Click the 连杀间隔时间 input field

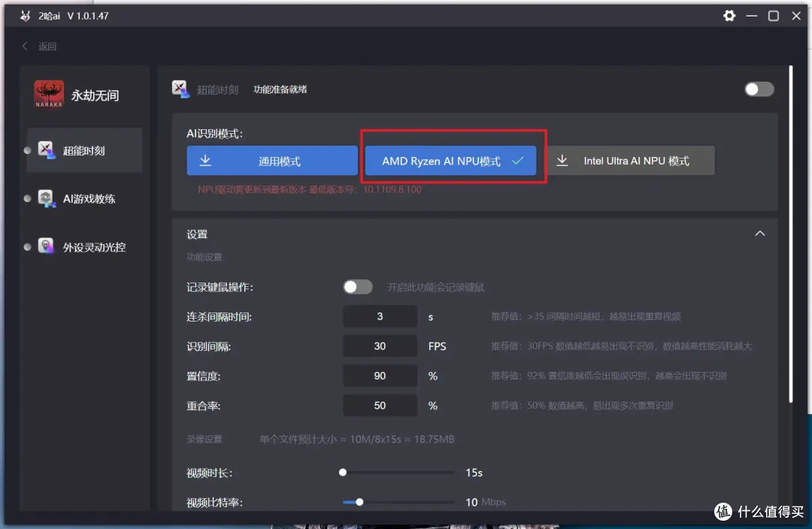[x=380, y=316]
